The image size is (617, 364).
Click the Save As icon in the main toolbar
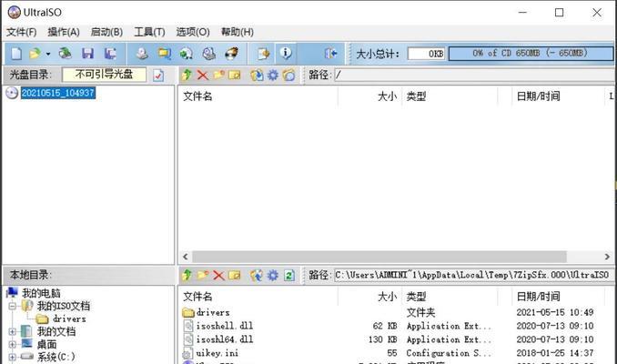point(110,53)
